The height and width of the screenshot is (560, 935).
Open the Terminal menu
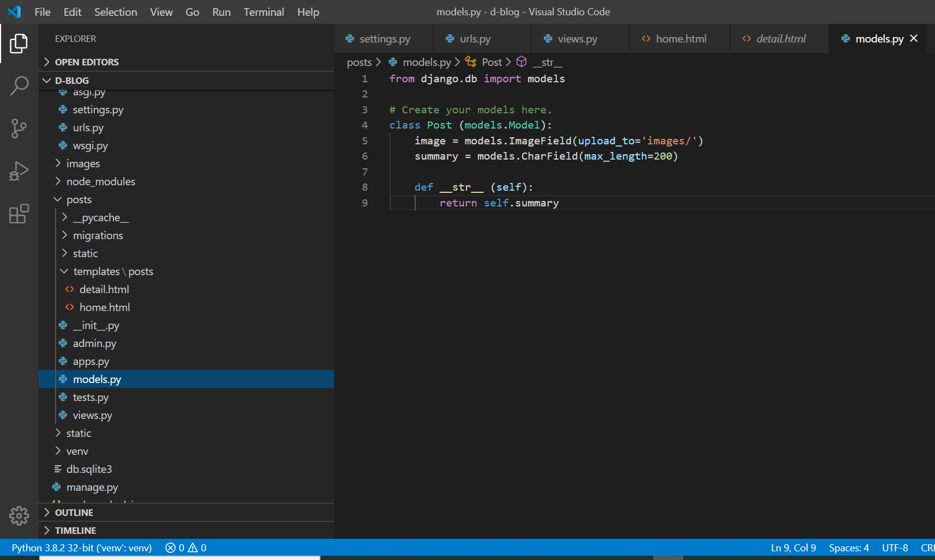(x=264, y=12)
